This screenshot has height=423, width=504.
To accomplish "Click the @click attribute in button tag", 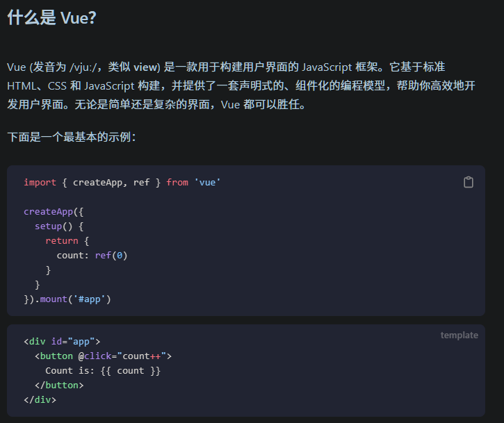I will [x=100, y=356].
